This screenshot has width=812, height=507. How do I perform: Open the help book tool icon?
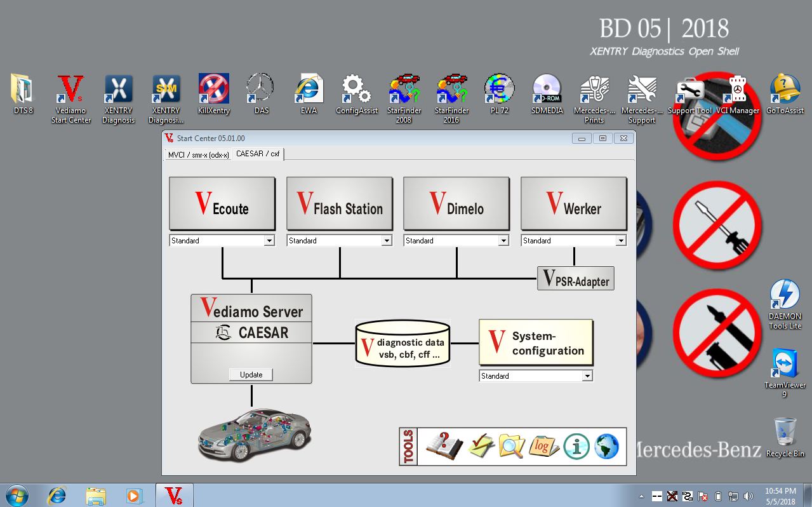[x=443, y=446]
